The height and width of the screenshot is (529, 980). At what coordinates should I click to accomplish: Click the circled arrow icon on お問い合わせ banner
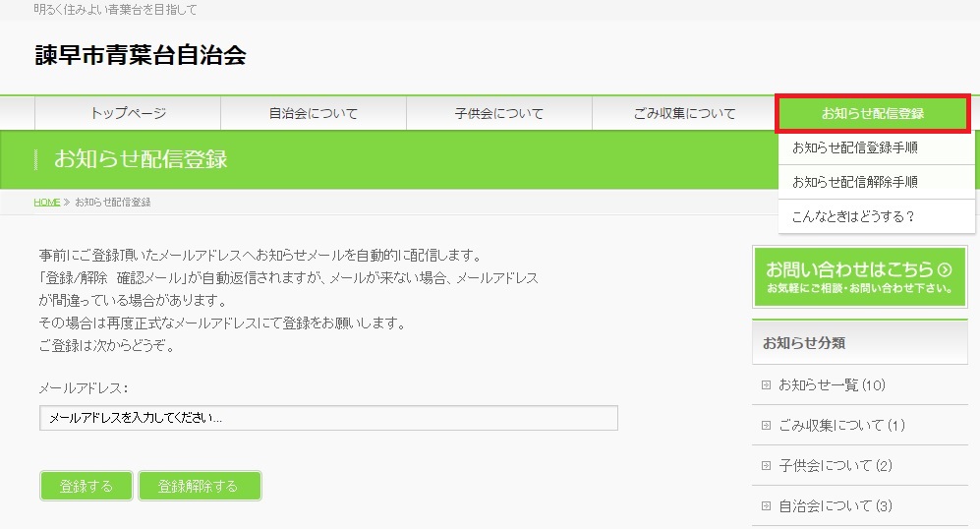pos(945,268)
